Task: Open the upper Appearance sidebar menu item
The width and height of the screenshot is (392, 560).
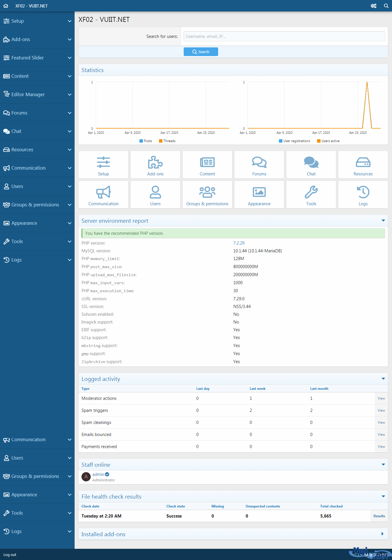Action: [x=37, y=223]
